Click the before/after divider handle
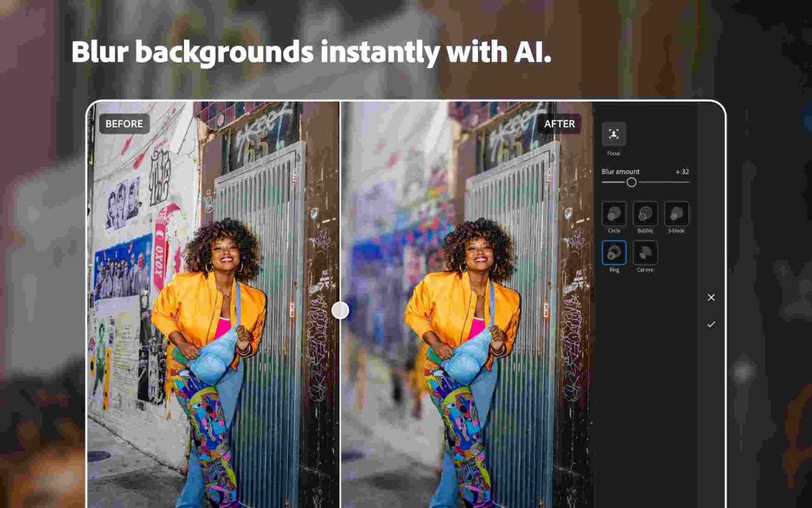This screenshot has width=812, height=508. click(x=340, y=311)
